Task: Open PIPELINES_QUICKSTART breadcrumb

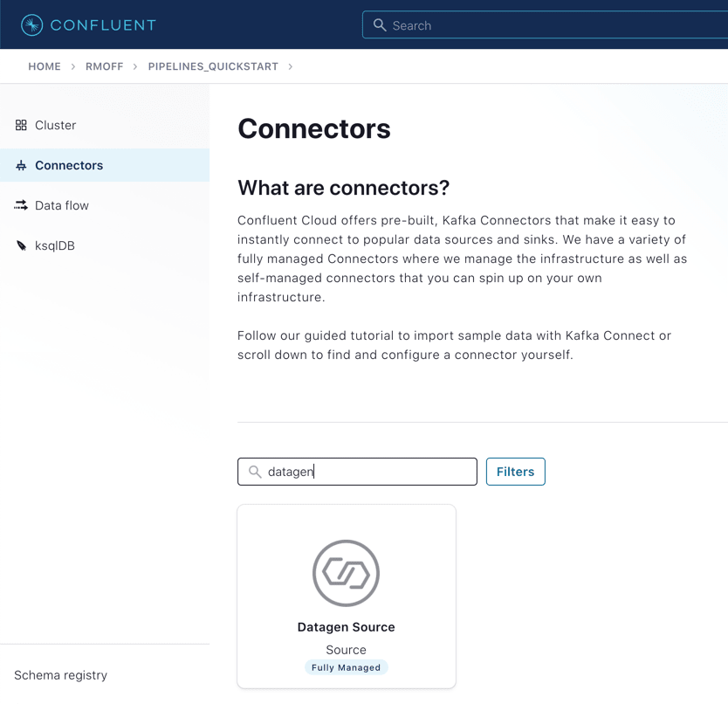Action: pos(213,66)
